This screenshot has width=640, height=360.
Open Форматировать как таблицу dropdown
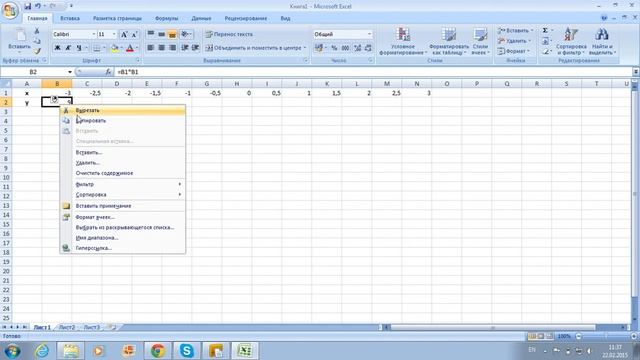click(x=449, y=41)
